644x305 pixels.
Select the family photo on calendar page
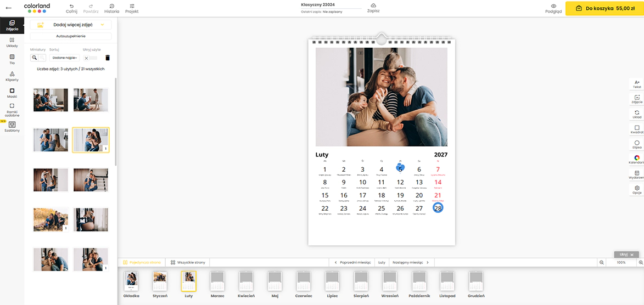[382, 97]
